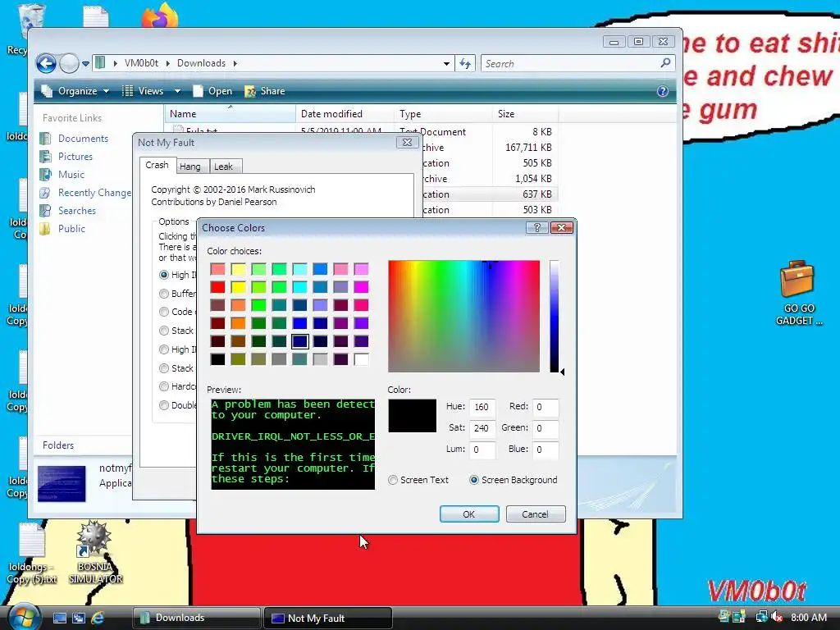
Task: Sort by Size column header
Action: (525, 113)
